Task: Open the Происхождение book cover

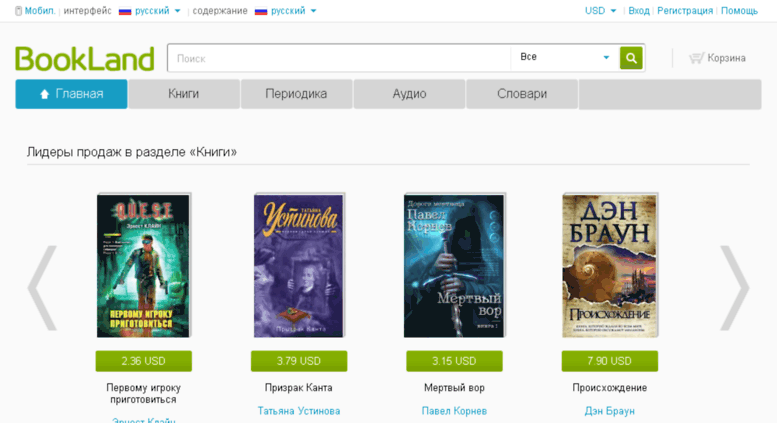Action: point(610,265)
